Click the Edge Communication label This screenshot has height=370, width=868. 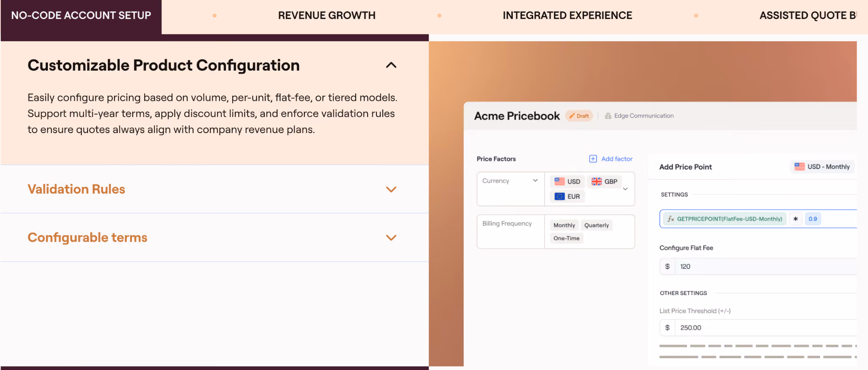644,116
